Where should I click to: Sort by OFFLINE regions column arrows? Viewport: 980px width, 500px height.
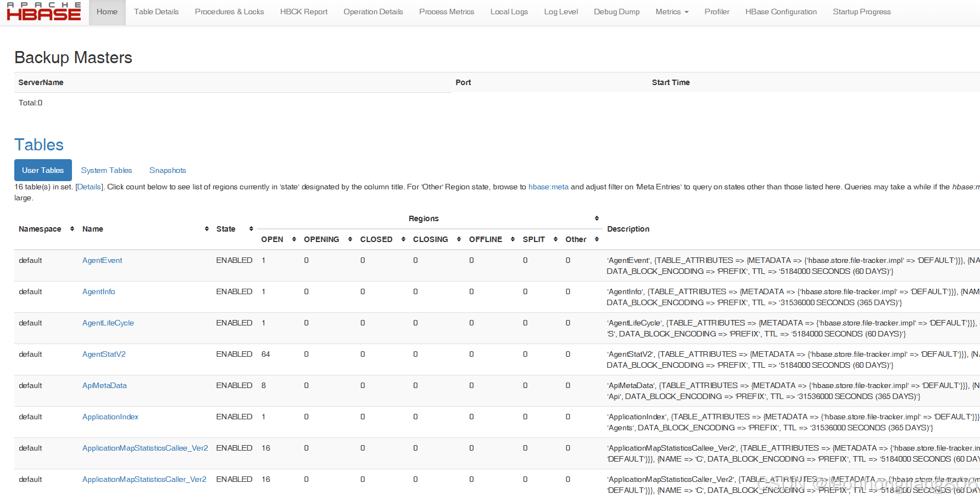tap(513, 239)
